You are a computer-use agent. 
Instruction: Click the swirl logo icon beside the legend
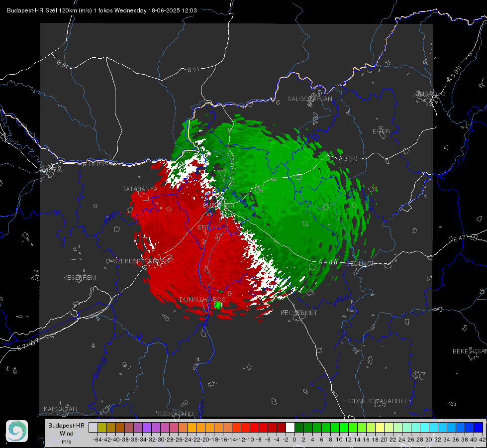17,431
